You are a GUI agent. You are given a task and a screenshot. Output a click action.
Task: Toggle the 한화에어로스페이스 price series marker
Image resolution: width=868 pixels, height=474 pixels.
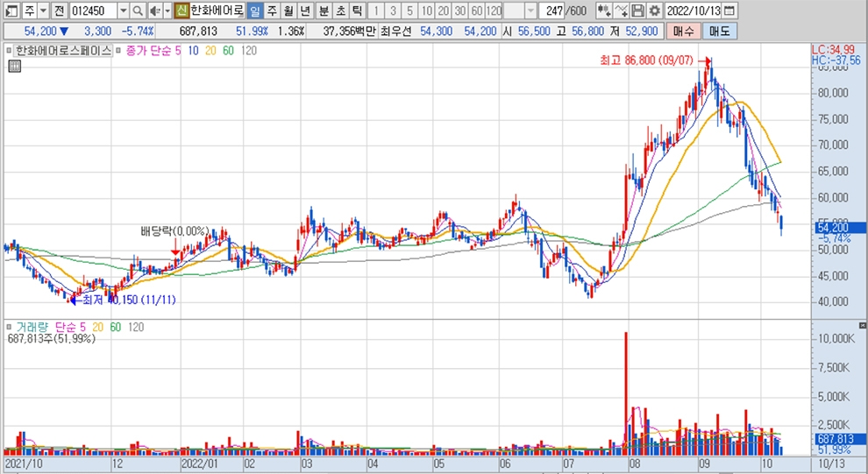pos(11,51)
